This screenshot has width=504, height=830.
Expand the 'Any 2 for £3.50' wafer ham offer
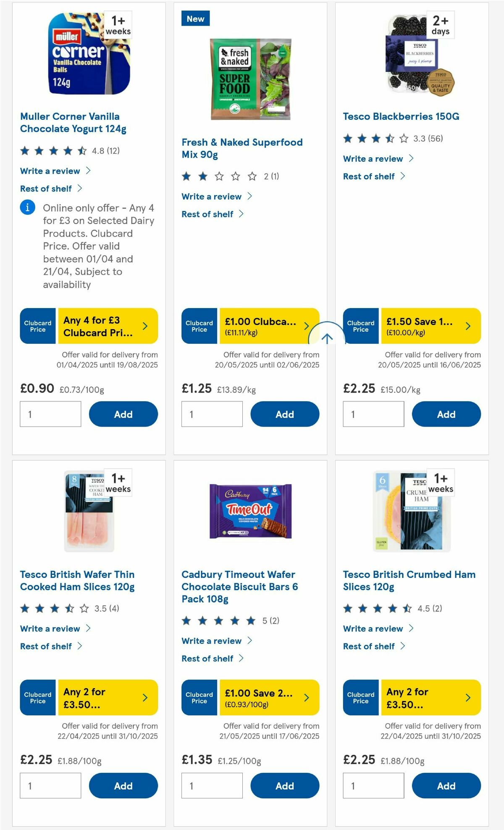[144, 697]
